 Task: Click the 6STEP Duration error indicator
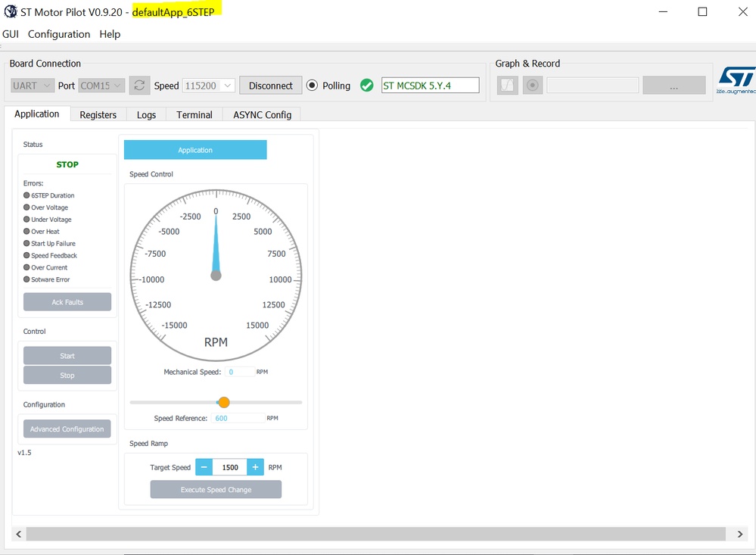26,195
